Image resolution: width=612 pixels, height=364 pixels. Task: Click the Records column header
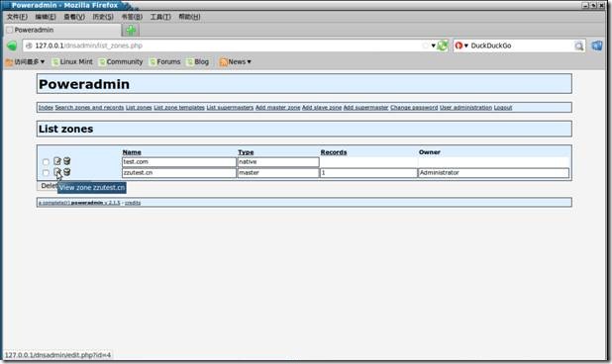(x=334, y=152)
